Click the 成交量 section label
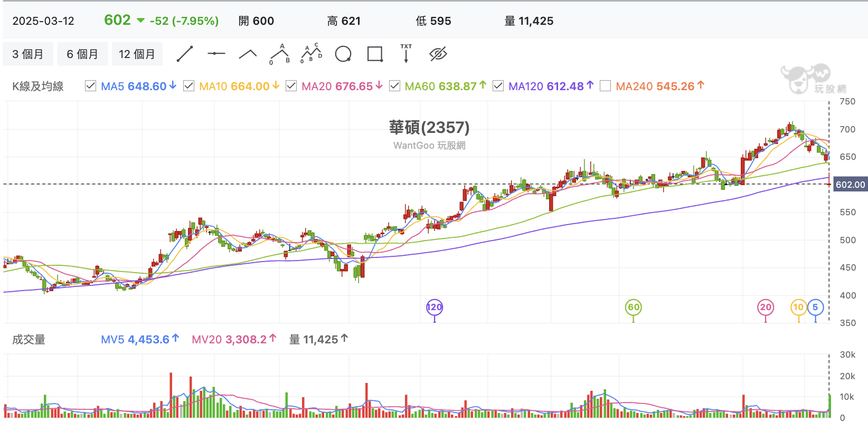Screen dimensions: 868x423 pos(29,340)
